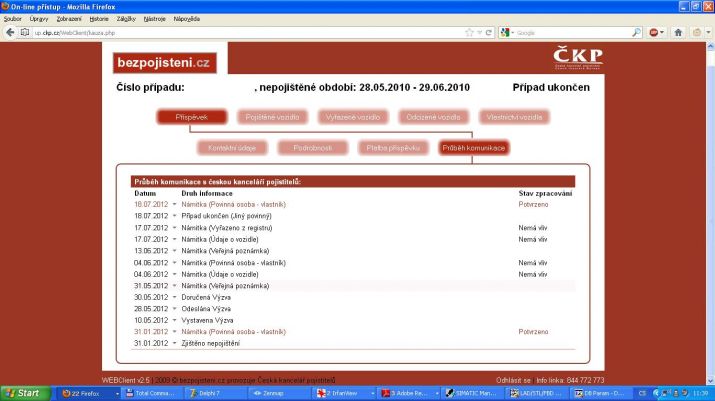
Task: Open the Platba příspěvku section
Action: coord(393,148)
